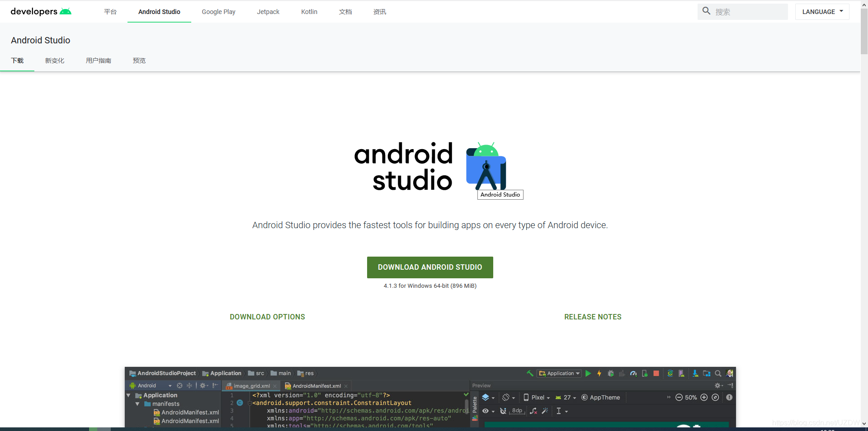
Task: Click the green hammer Build icon
Action: pyautogui.click(x=530, y=373)
